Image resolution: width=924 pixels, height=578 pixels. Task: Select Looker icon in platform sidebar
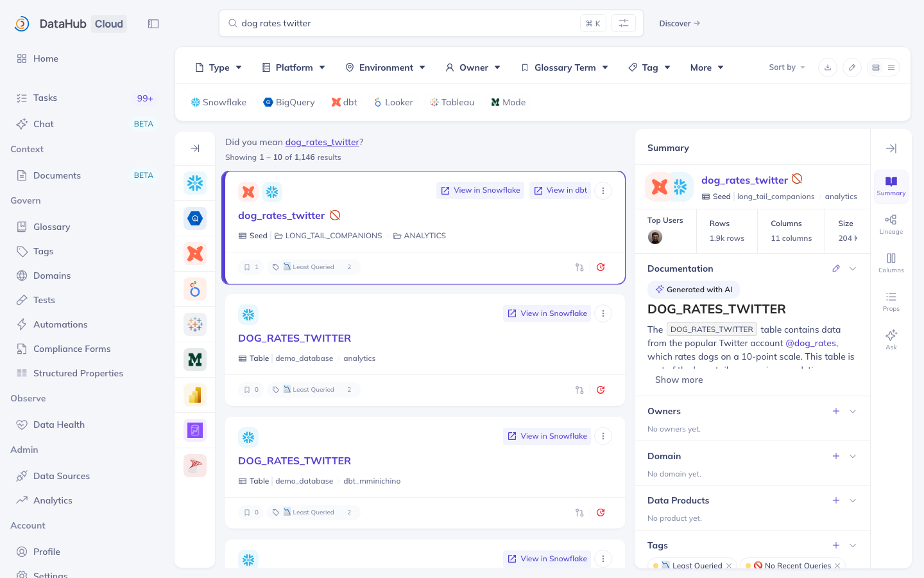195,289
